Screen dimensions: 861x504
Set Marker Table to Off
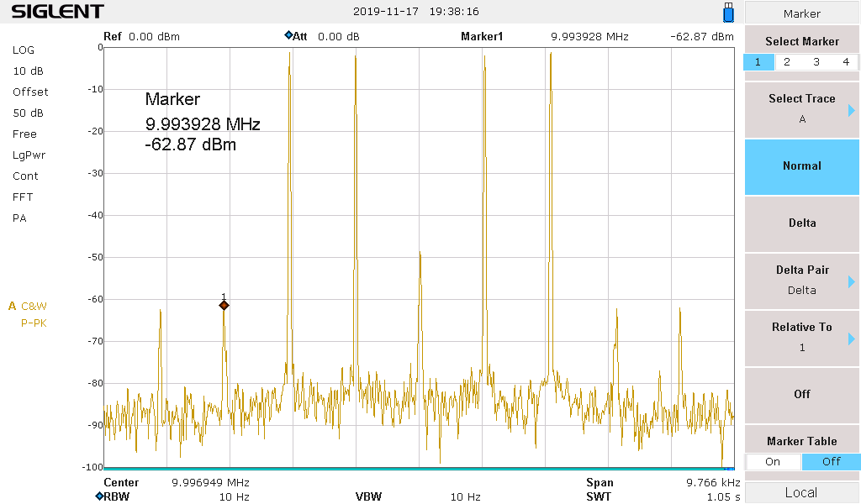point(831,461)
